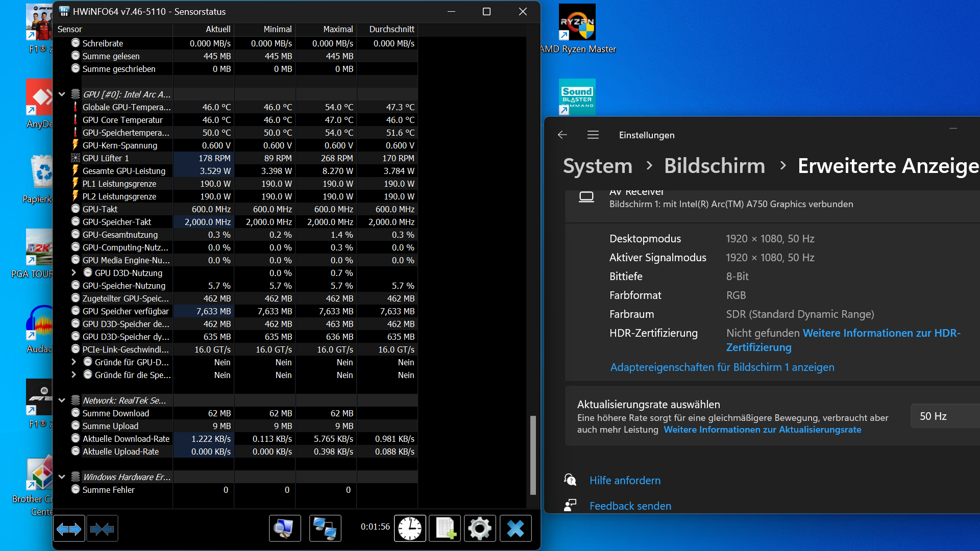Click Hilfe anfordern link
Image resolution: width=980 pixels, height=551 pixels.
[625, 481]
